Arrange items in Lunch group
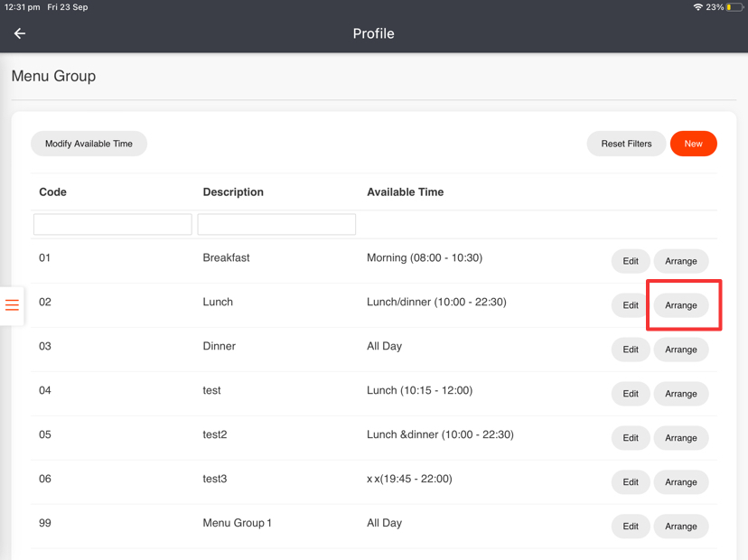 click(680, 305)
